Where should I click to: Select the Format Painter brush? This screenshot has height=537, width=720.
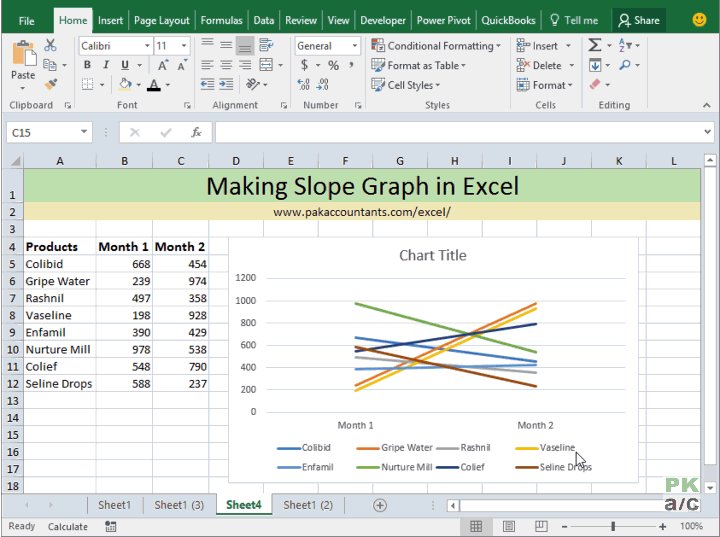pos(51,85)
